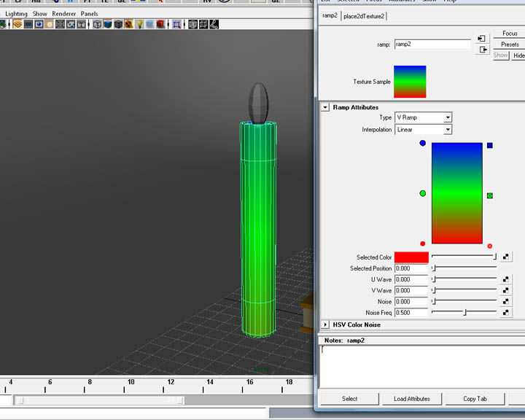Click the film gate icon in viewport toolbar

[28, 24]
